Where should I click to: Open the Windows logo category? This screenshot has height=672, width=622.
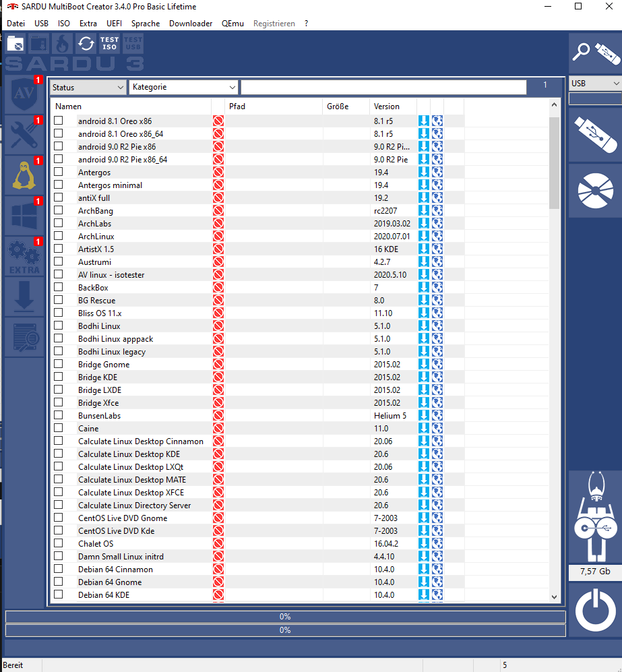(x=24, y=215)
